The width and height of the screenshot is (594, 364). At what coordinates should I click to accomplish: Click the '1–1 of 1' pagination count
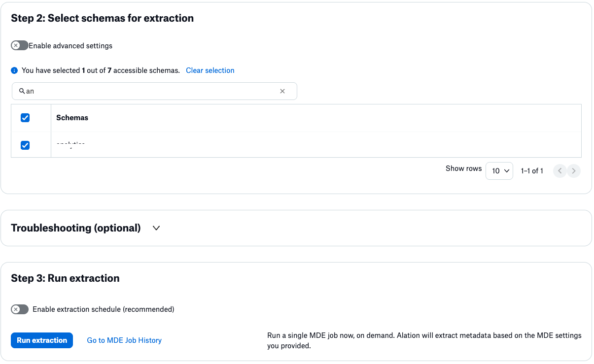(x=532, y=171)
